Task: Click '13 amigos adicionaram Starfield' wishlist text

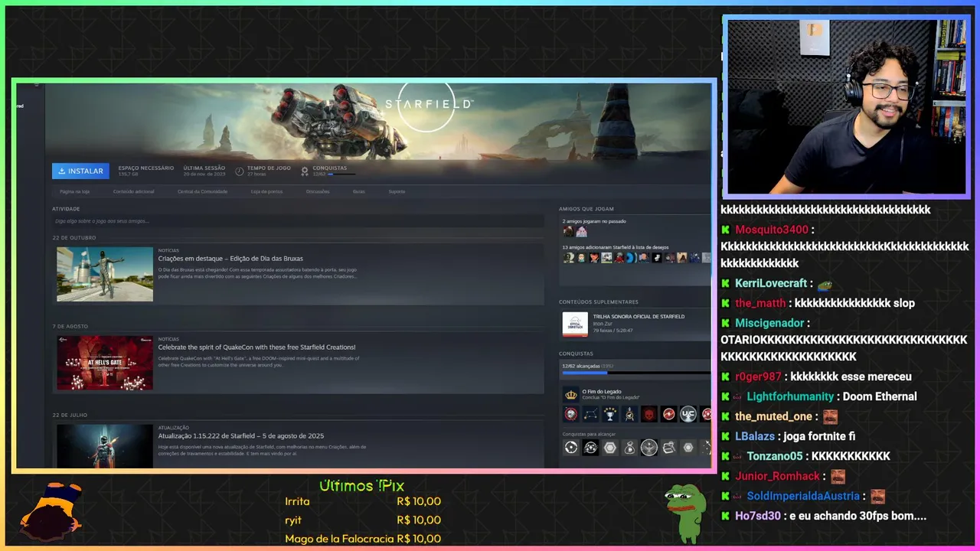Action: (616, 247)
